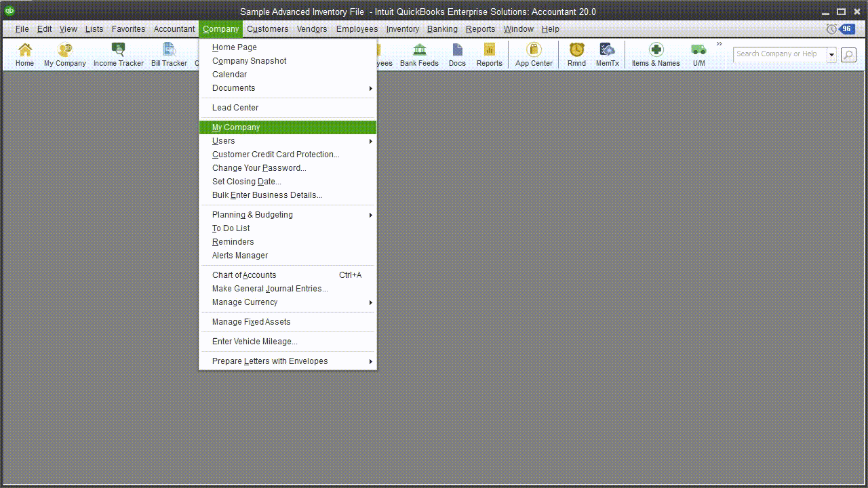The width and height of the screenshot is (868, 488).
Task: Open the Banking menu
Action: coord(442,29)
